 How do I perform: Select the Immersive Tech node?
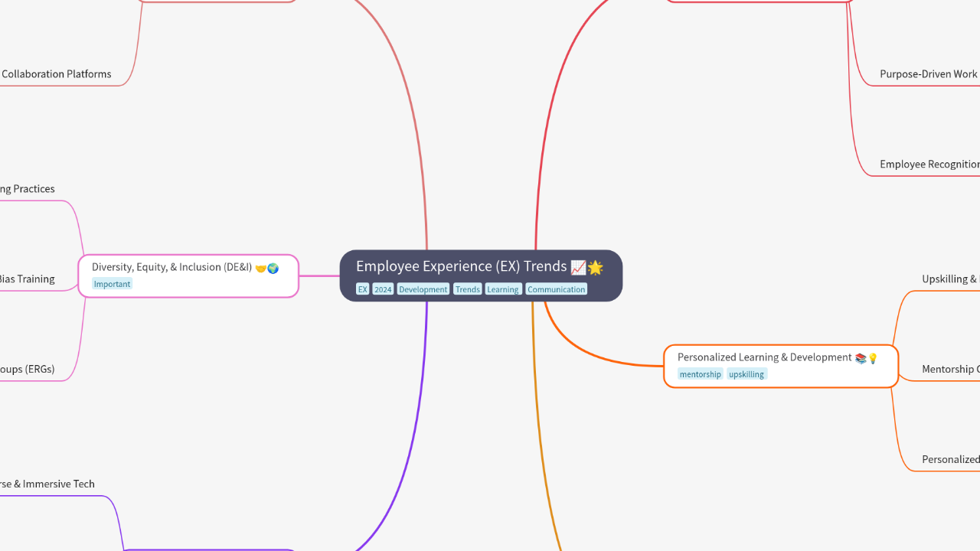[47, 484]
